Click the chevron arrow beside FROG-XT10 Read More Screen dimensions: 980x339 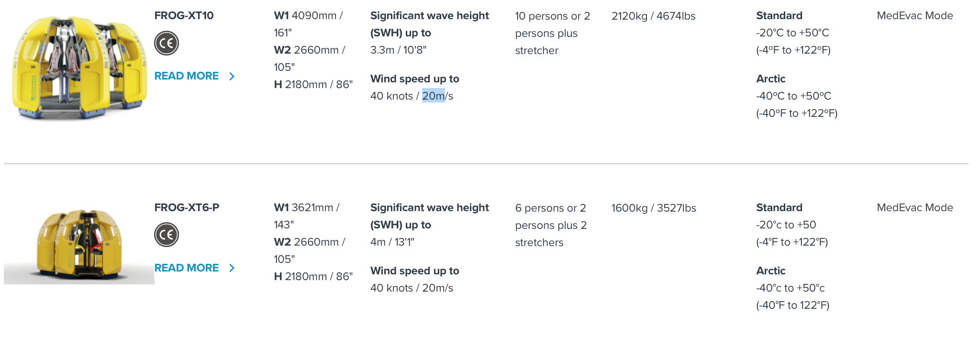coord(232,76)
